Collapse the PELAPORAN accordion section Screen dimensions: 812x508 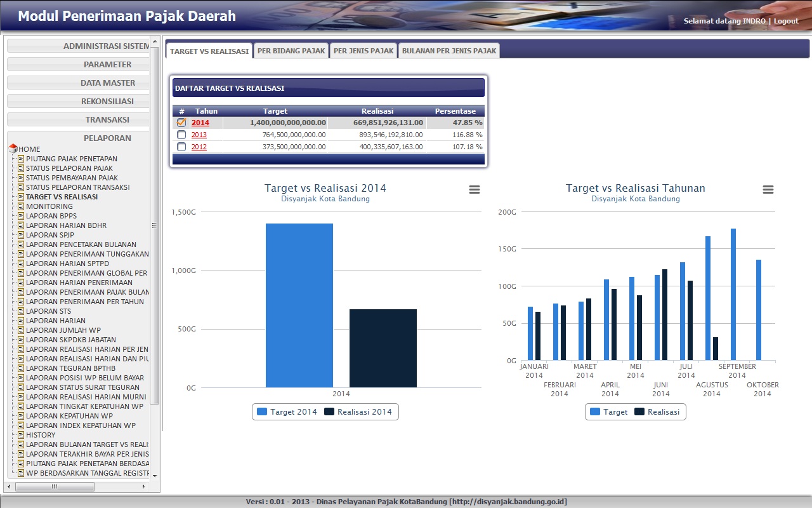pyautogui.click(x=79, y=138)
